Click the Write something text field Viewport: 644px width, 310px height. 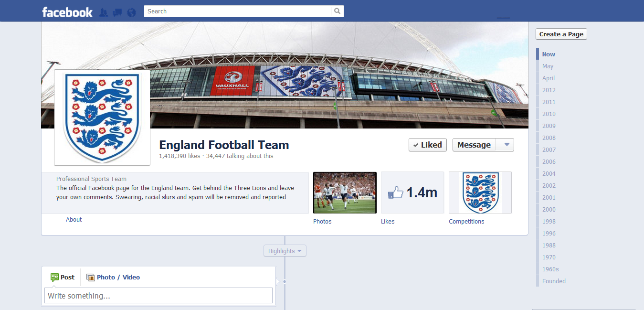click(158, 296)
